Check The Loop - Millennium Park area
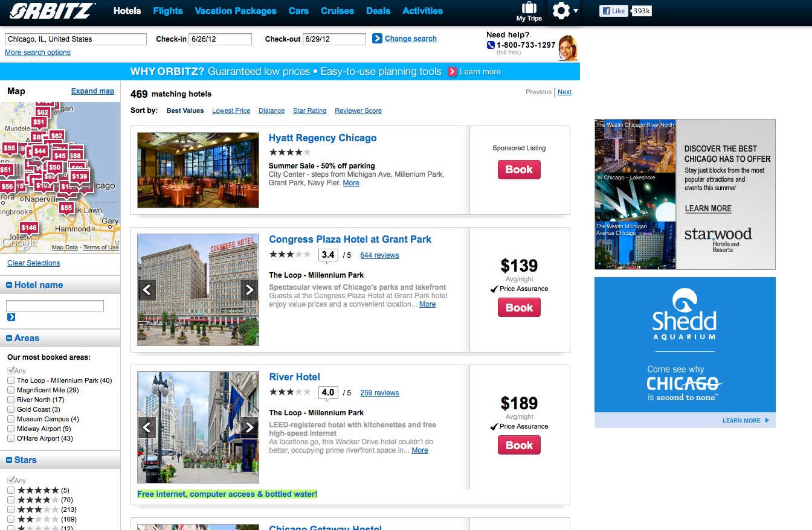 (x=11, y=380)
